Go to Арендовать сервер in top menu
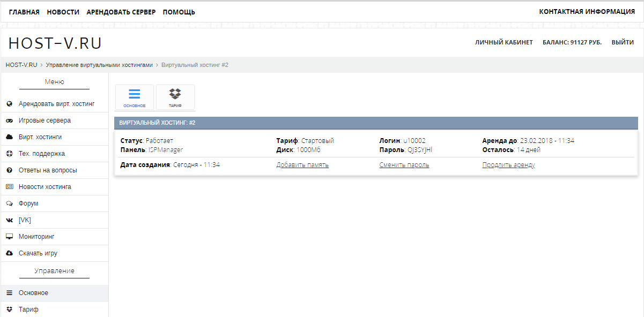 121,12
